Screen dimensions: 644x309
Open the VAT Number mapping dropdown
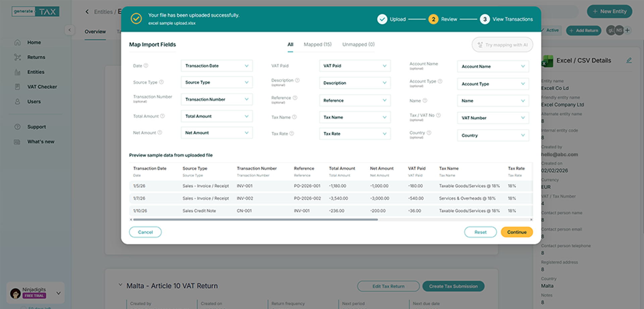click(x=493, y=118)
